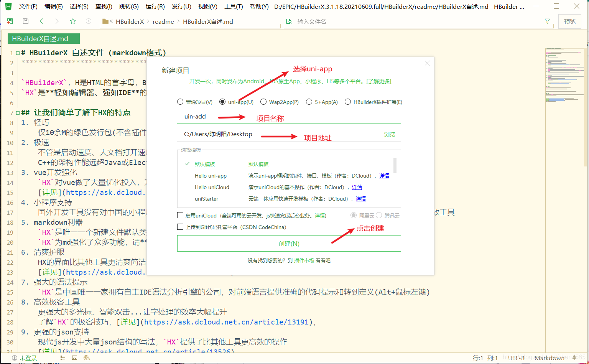
Task: Click the « breadcrumb collapse chevron
Action: (111, 21)
